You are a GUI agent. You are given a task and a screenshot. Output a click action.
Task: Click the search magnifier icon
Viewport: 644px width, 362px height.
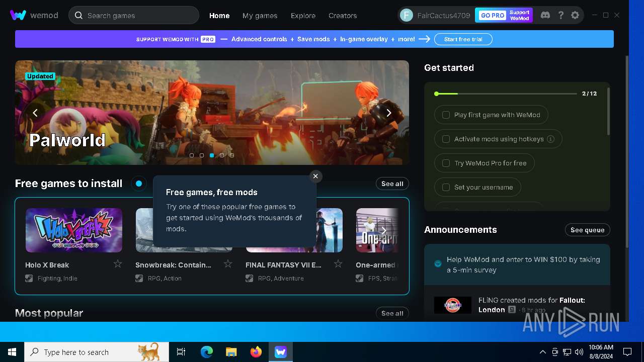pos(78,15)
